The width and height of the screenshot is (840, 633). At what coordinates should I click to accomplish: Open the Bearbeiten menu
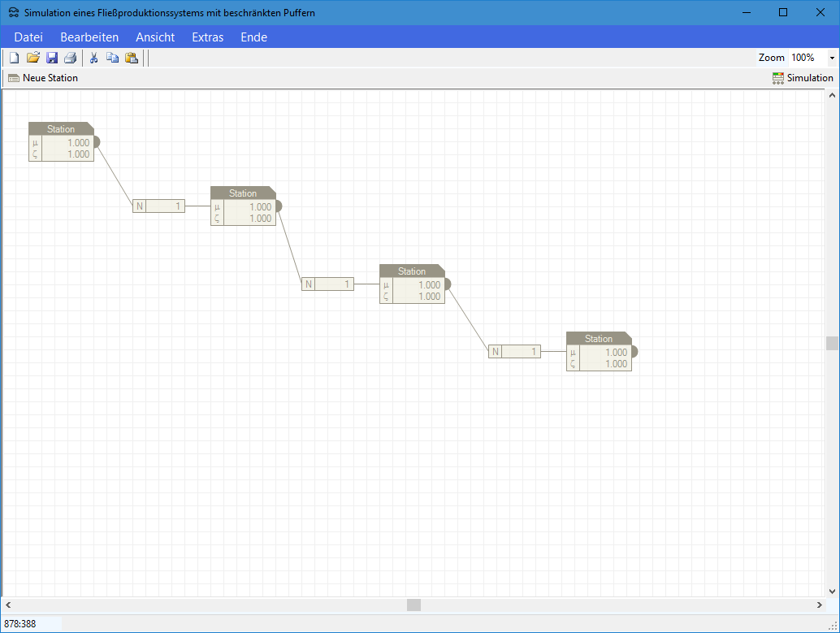pyautogui.click(x=89, y=37)
